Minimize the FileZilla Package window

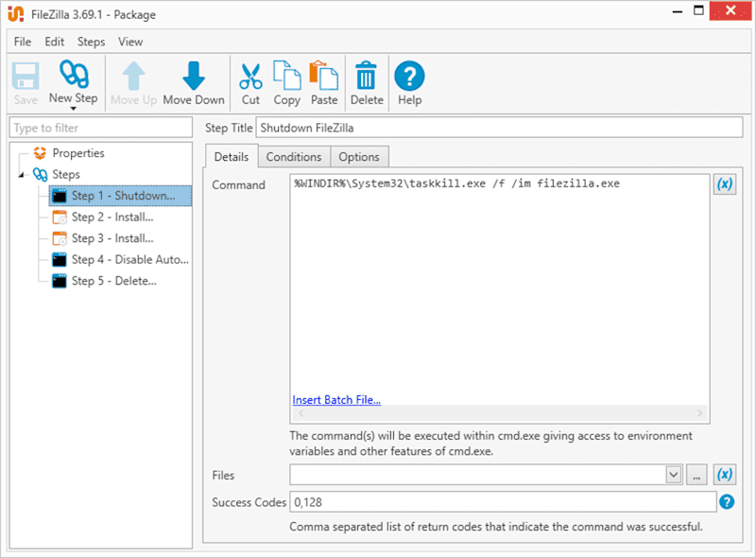coord(678,11)
